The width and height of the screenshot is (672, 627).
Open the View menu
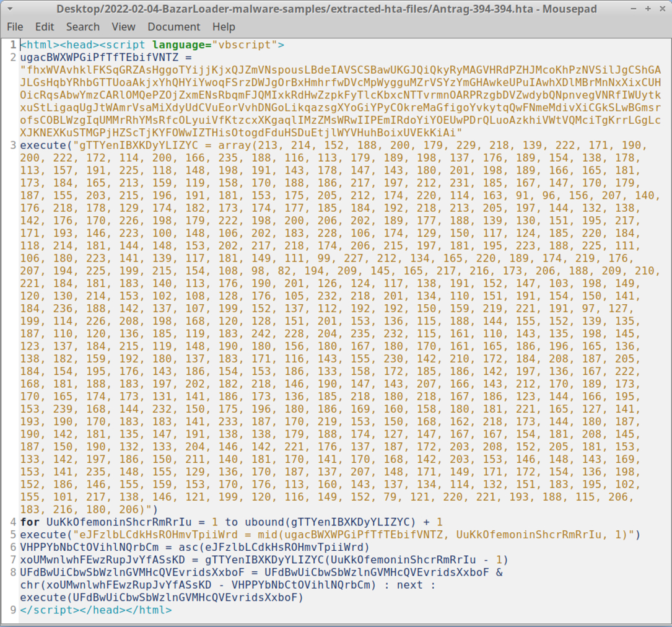tap(123, 27)
